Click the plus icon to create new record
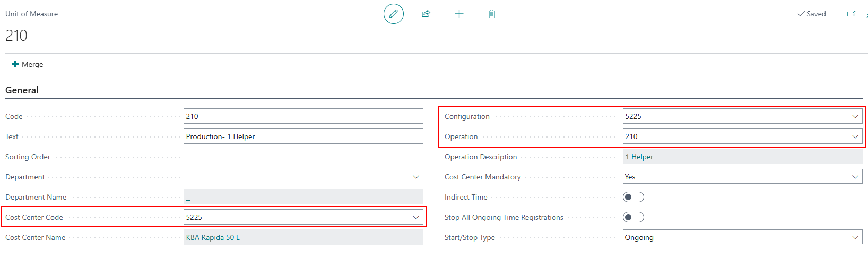The height and width of the screenshot is (257, 868). 459,14
